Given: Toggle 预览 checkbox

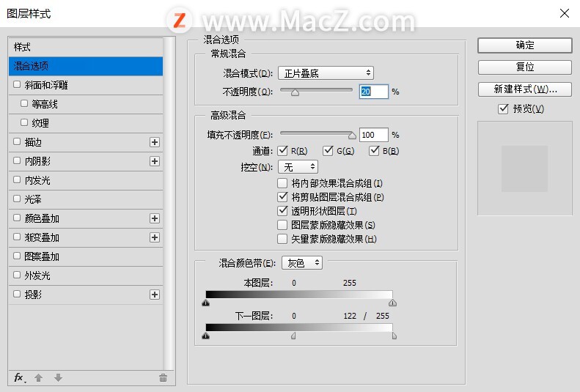Looking at the screenshot, I should coord(503,108).
